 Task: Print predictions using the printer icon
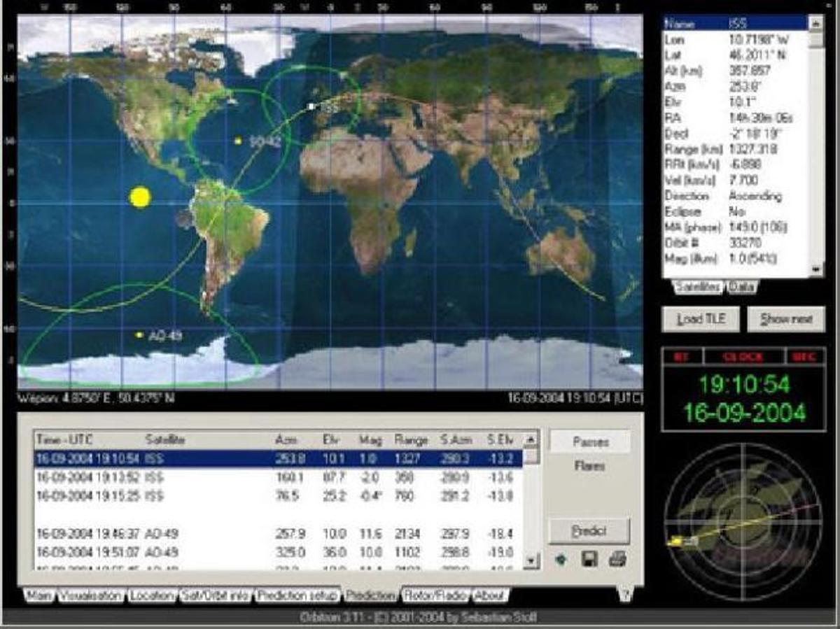pos(617,560)
